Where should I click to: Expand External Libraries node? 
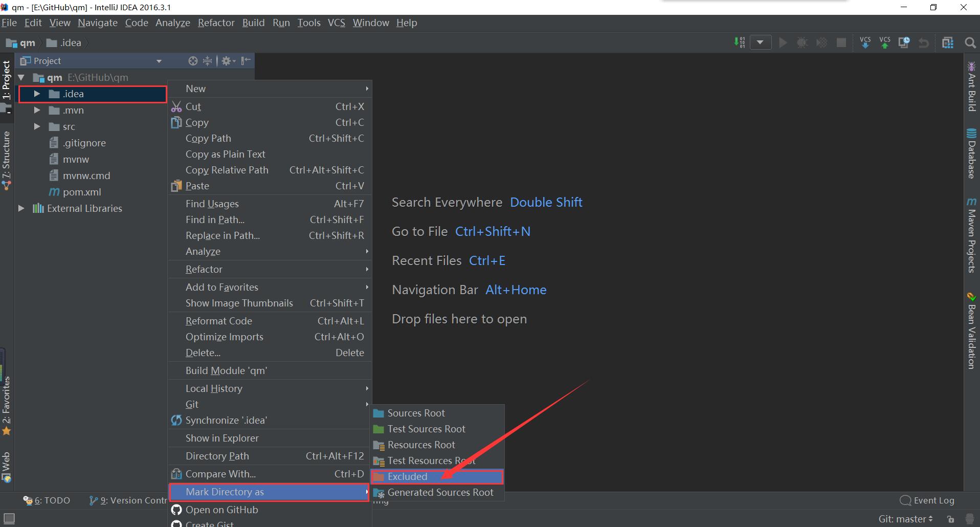[21, 209]
